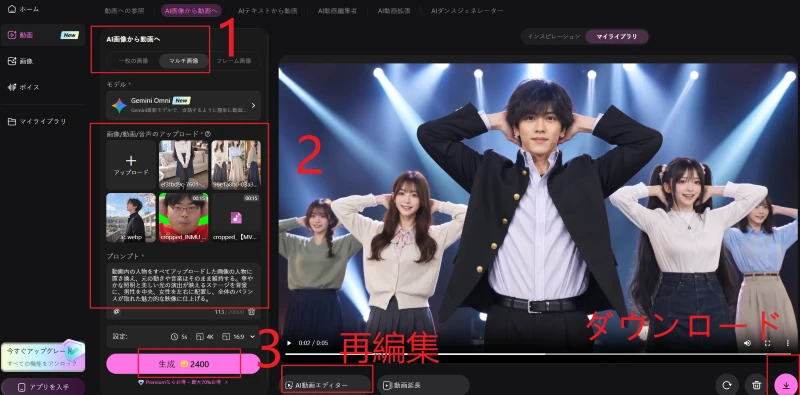Viewport: 800px width, 395px height.
Task: Select the cropped music audio file tile
Action: point(236,217)
